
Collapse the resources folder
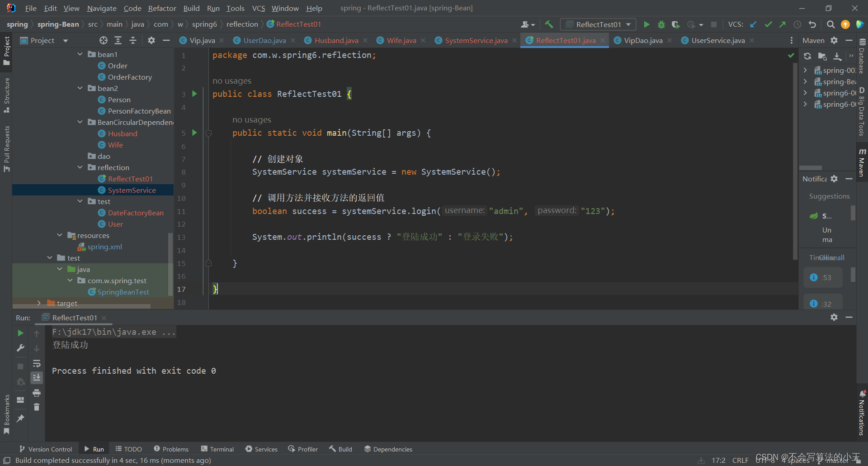click(x=60, y=235)
